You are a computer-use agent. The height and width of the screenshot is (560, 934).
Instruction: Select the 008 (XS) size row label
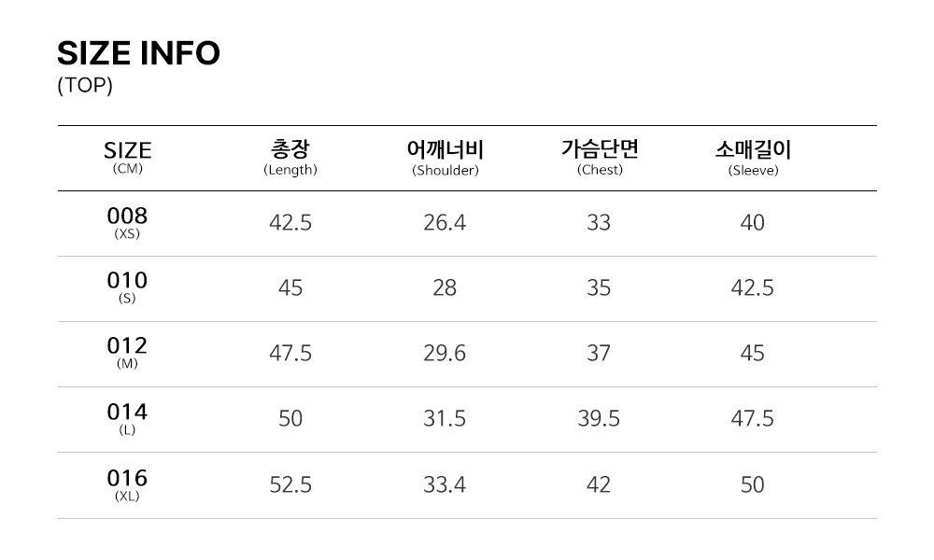click(127, 223)
